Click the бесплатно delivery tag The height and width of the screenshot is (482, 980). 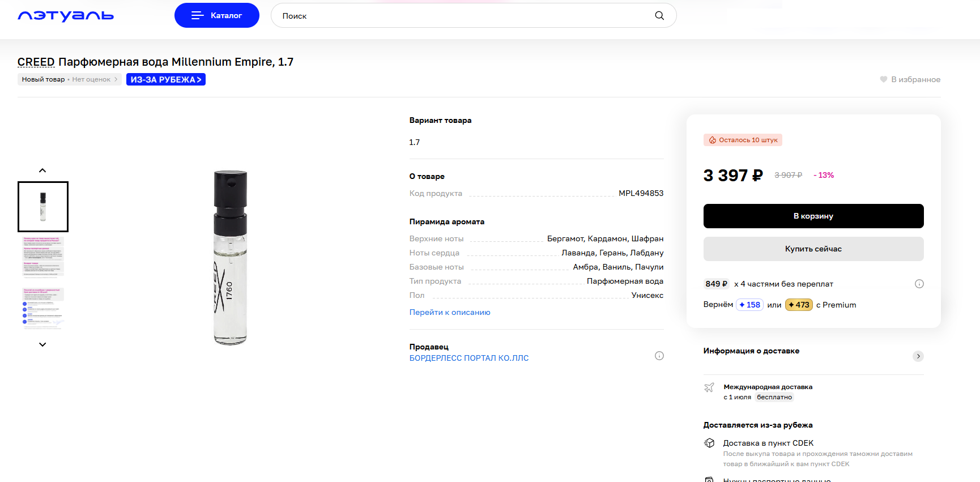pyautogui.click(x=774, y=397)
